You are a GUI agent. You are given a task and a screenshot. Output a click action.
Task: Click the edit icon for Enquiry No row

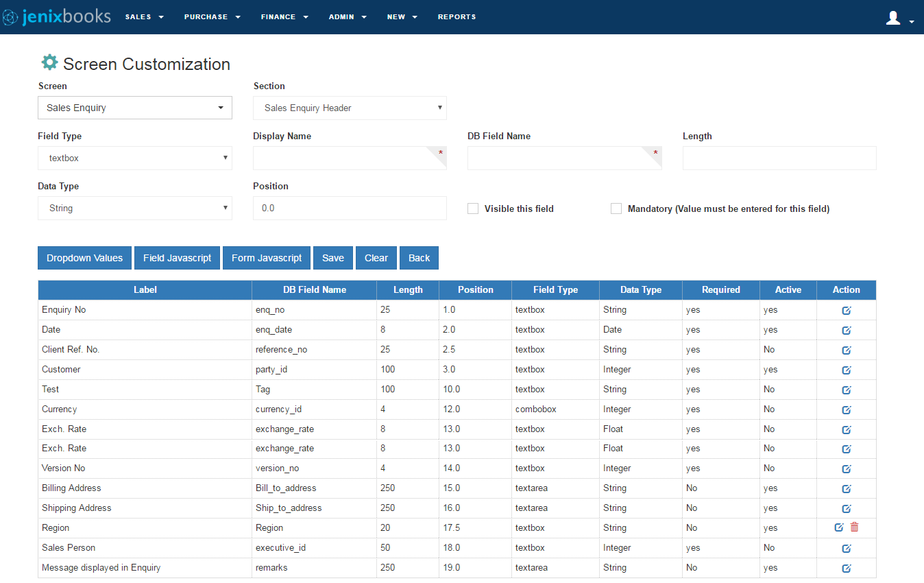pyautogui.click(x=847, y=311)
